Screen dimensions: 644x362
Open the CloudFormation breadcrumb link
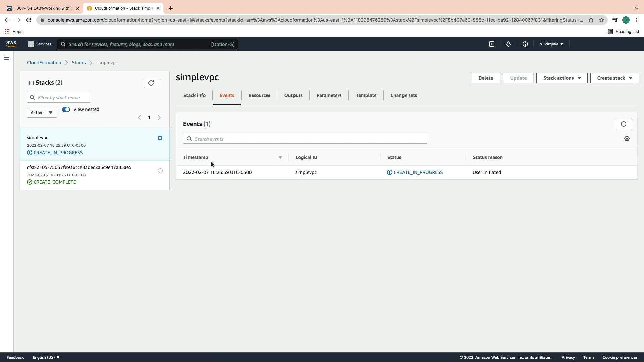pos(44,63)
